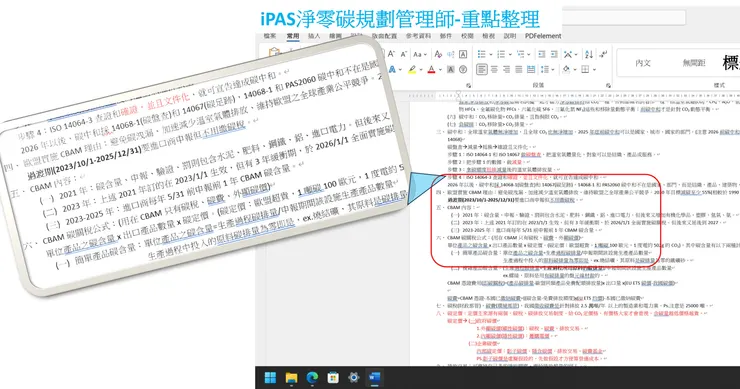The height and width of the screenshot is (389, 740).
Task: Open the 參考資料 ribbon tab
Action: 418,36
